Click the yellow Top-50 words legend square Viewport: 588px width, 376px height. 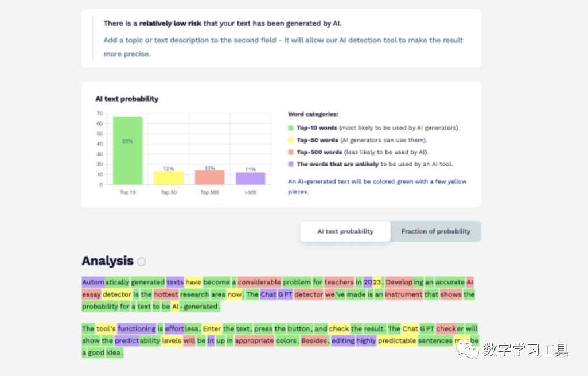291,140
